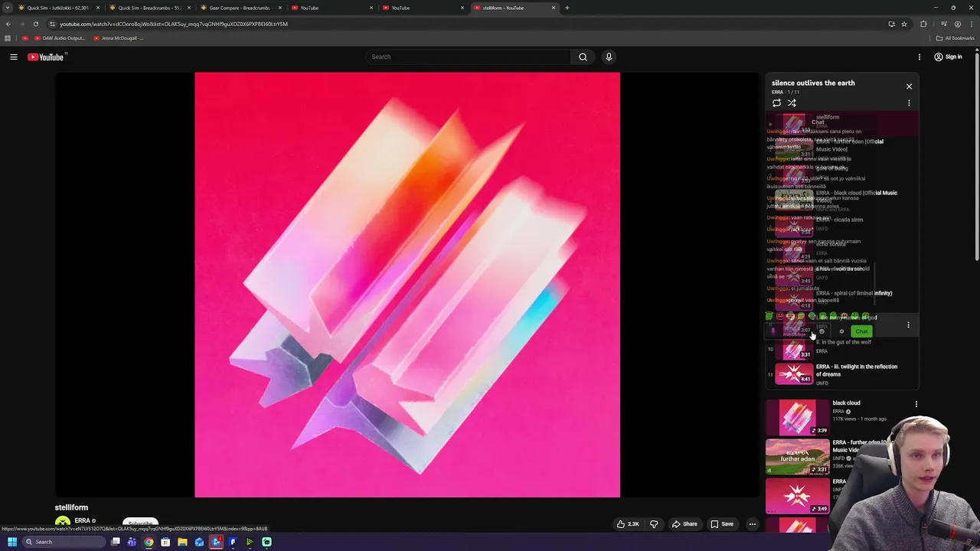Click the Windows taskbar Search box
The height and width of the screenshot is (551, 980).
[x=64, y=542]
